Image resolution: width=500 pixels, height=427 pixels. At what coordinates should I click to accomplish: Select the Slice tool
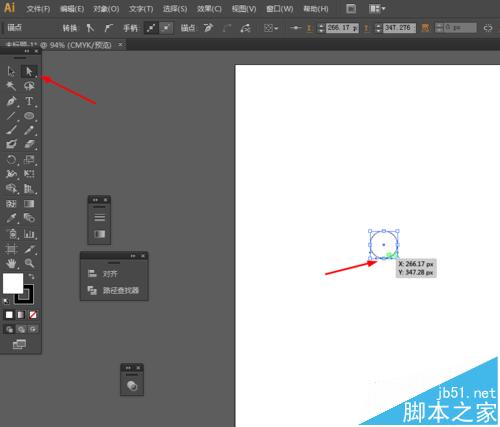click(29, 249)
